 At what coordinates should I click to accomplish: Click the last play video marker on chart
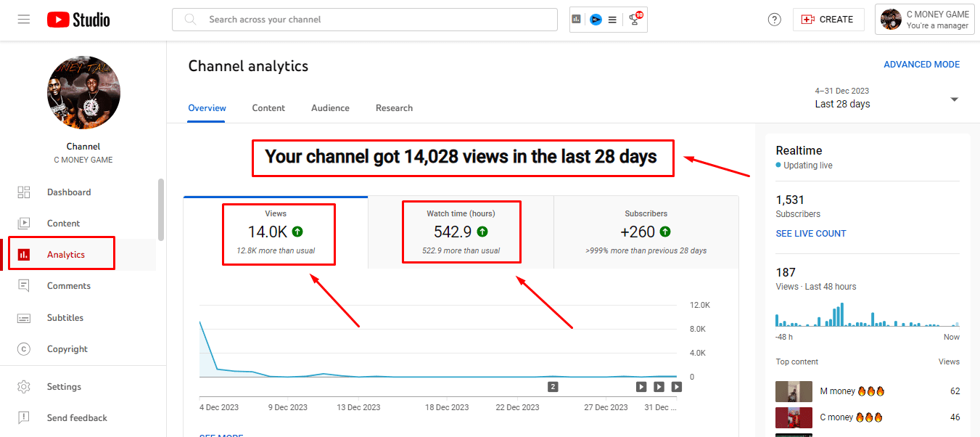click(x=676, y=387)
